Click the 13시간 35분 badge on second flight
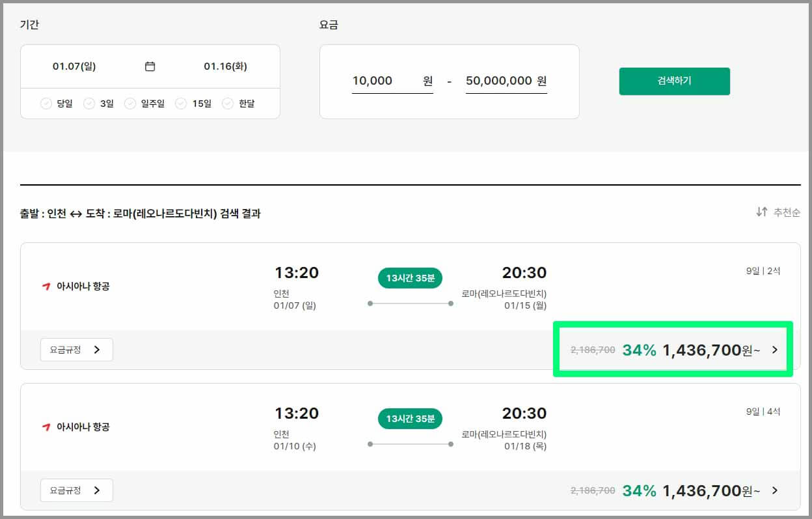 coord(409,418)
